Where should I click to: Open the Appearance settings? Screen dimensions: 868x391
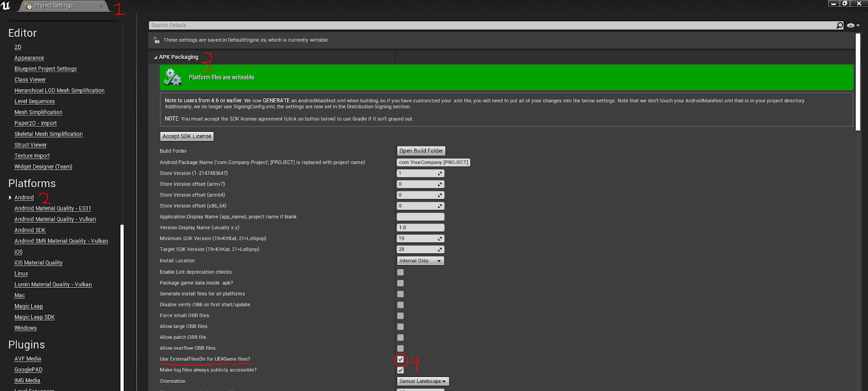[29, 58]
